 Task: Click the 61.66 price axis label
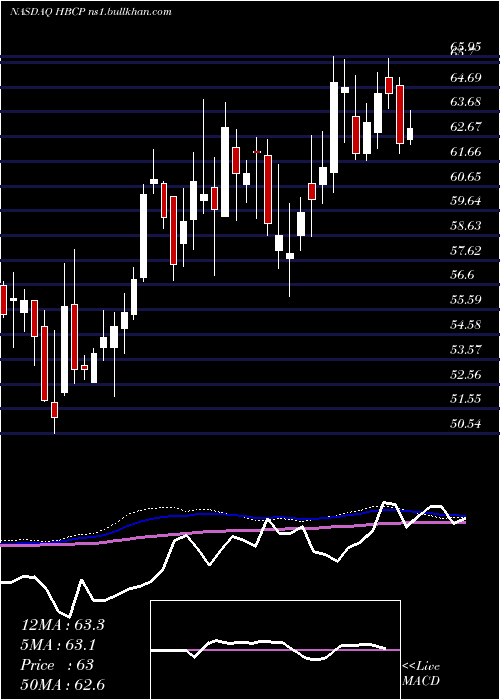point(466,152)
